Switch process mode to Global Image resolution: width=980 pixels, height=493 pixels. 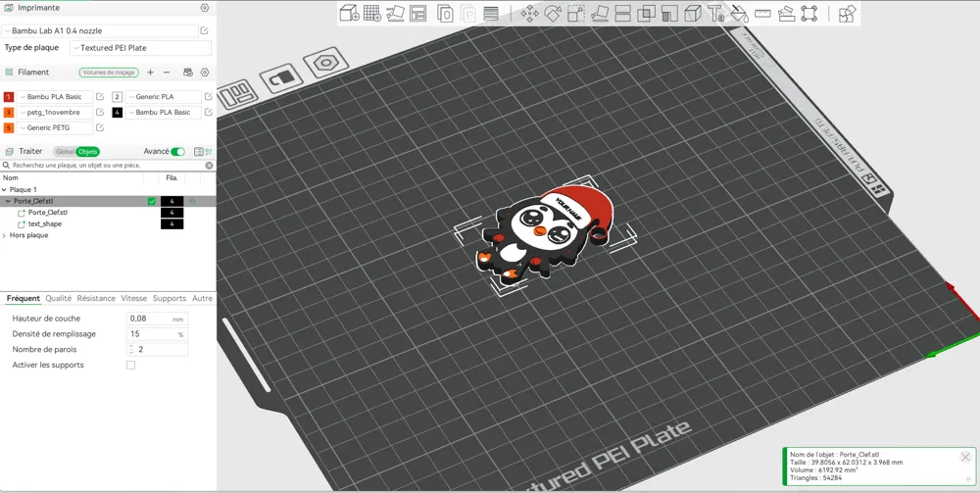[65, 152]
